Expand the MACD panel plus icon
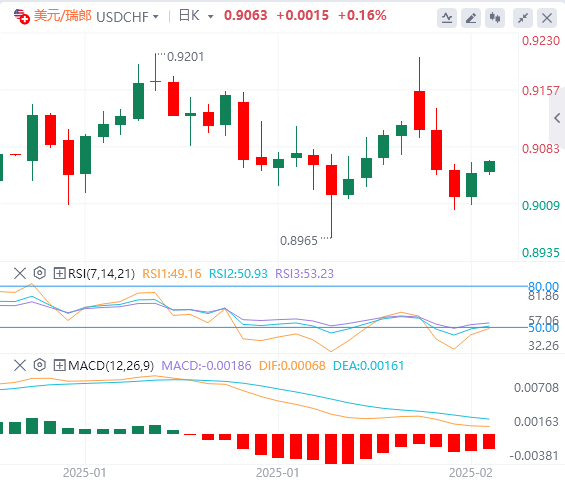 point(59,365)
